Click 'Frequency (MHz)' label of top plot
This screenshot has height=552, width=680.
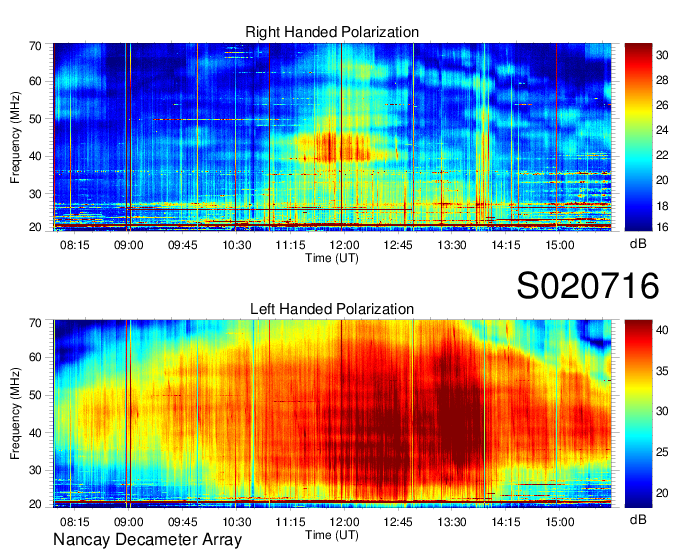coord(15,137)
